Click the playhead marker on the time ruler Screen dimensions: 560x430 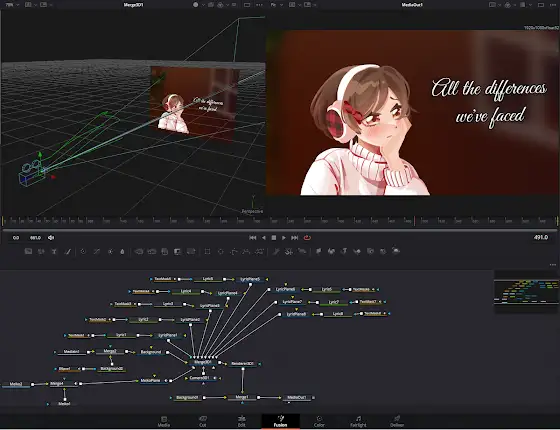click(414, 221)
